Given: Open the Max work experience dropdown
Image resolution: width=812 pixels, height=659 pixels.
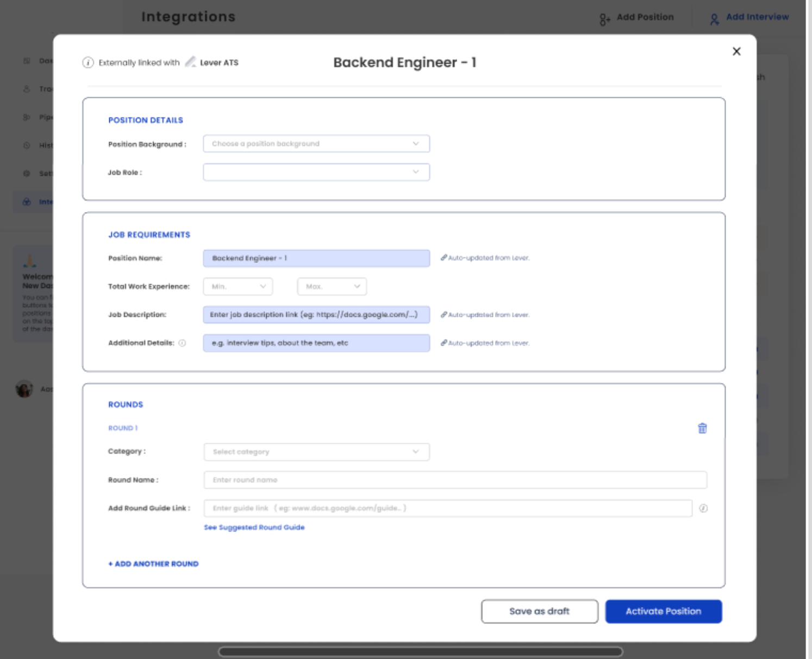Looking at the screenshot, I should [x=332, y=287].
